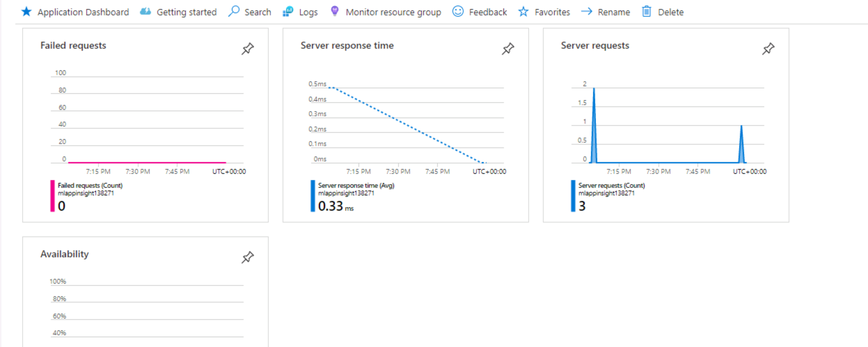Open the Feedback smiley icon
The width and height of the screenshot is (868, 347).
pos(457,11)
